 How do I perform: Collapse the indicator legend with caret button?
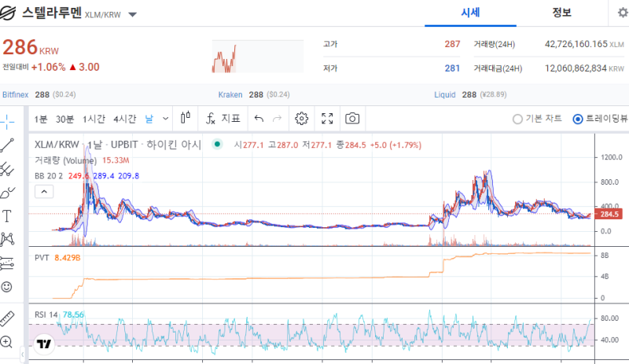click(44, 192)
